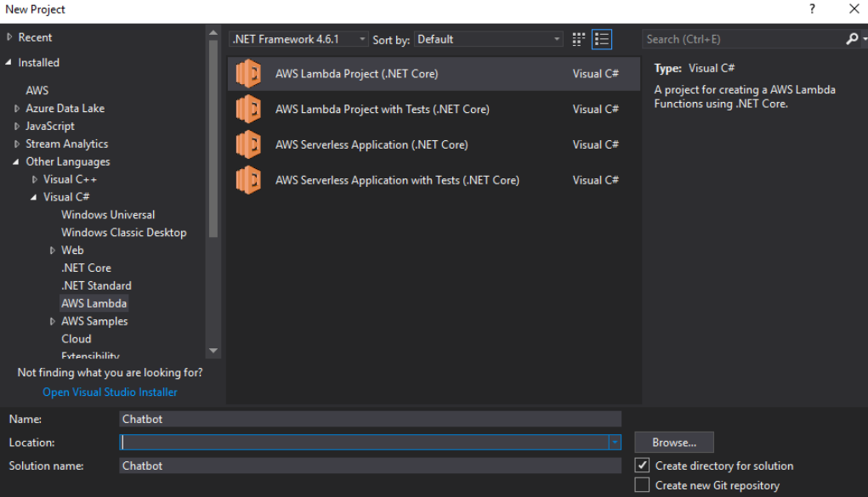Expand the JavaScript node

point(17,127)
